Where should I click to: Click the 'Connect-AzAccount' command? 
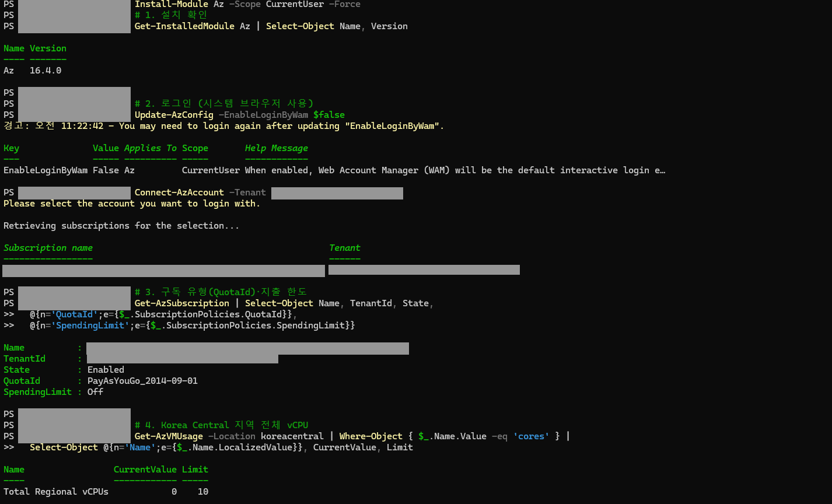[179, 192]
